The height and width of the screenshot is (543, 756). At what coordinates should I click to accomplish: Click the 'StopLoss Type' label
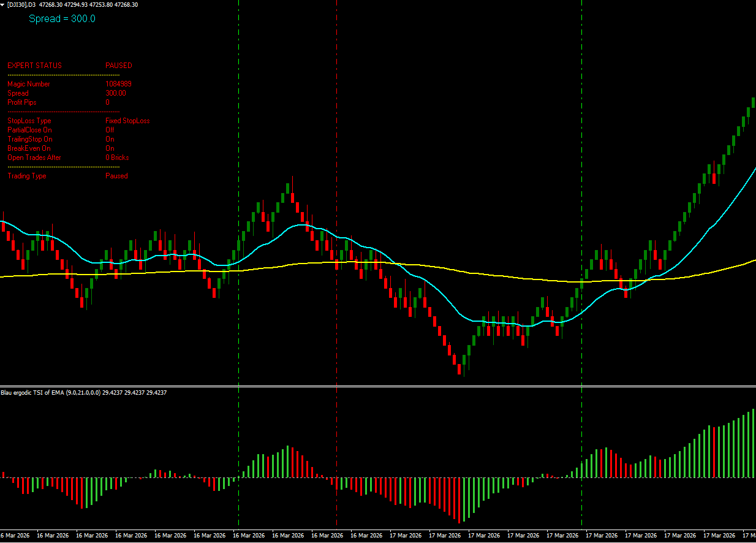tap(29, 121)
